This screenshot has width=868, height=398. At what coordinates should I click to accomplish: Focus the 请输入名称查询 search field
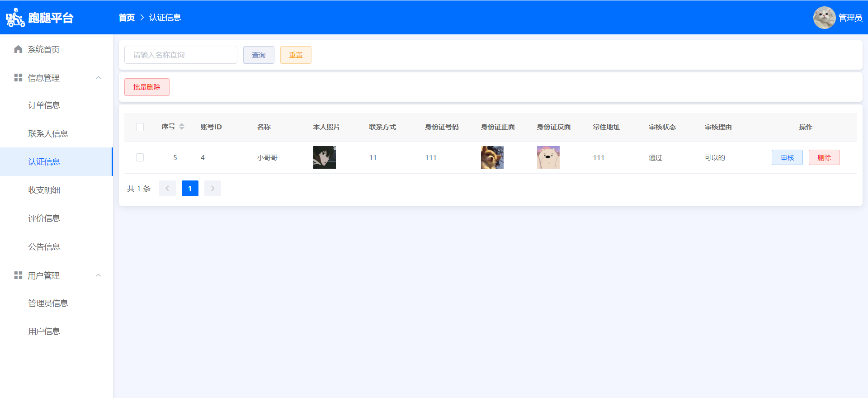click(181, 55)
